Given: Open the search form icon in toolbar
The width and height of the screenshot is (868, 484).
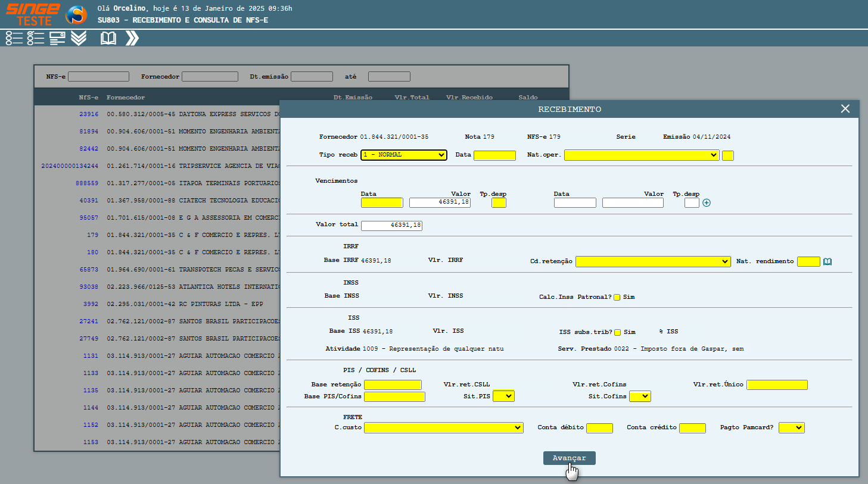Looking at the screenshot, I should 57,38.
